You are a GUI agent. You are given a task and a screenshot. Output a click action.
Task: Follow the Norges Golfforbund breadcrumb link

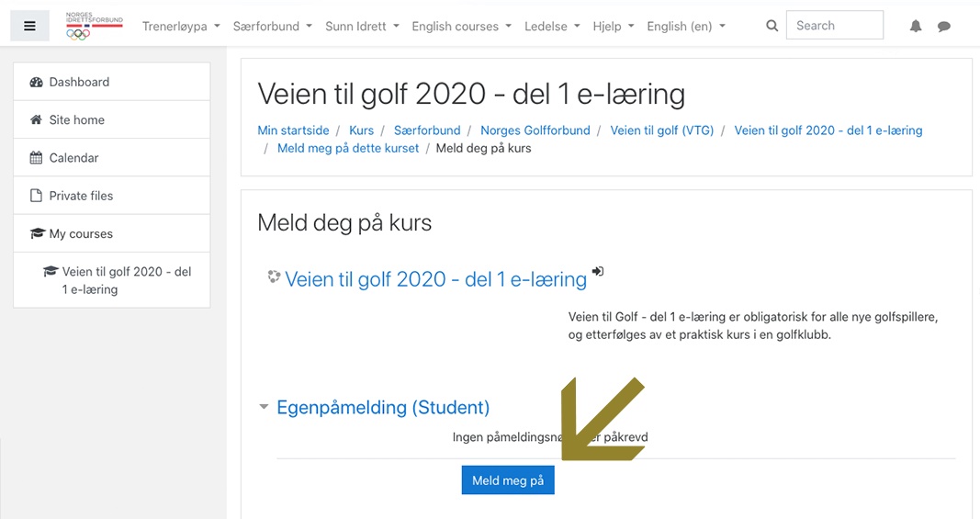point(535,130)
